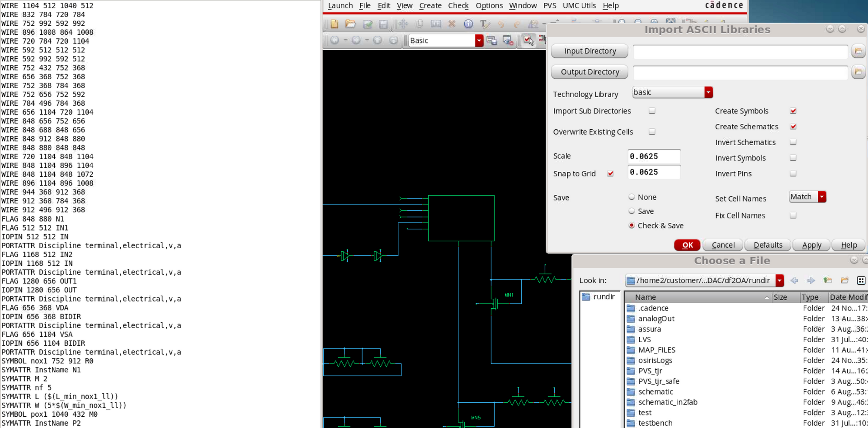Screen dimensions: 868x428
Task: Click the Redo arrow icon
Action: (517, 24)
